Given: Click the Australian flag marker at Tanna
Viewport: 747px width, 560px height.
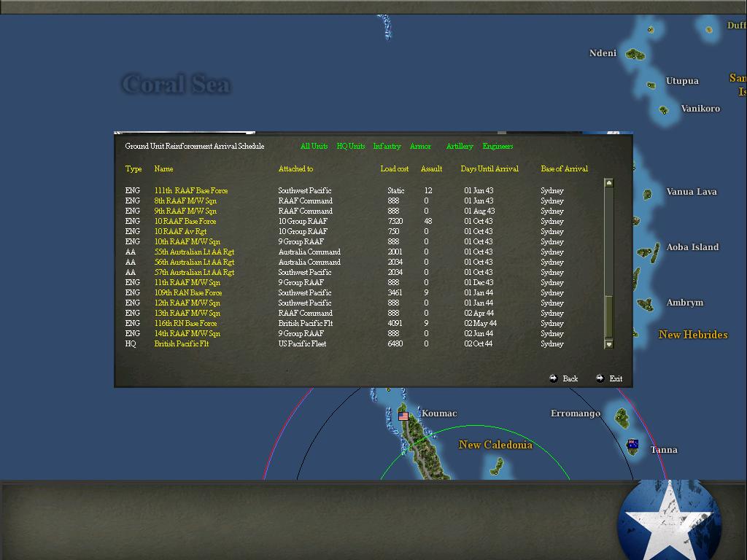Looking at the screenshot, I should point(632,444).
